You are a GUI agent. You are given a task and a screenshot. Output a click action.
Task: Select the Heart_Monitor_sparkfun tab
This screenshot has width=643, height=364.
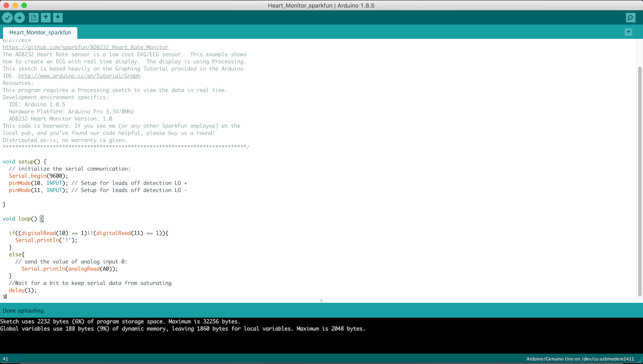pos(40,33)
